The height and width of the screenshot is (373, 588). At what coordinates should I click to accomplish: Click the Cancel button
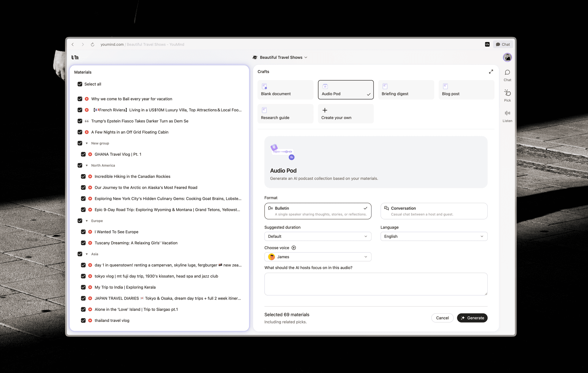(442, 318)
